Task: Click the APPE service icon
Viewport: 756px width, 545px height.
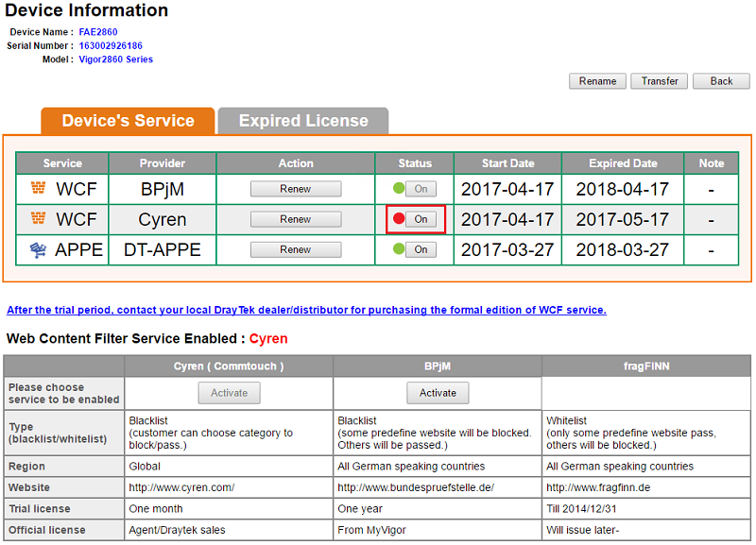Action: (x=39, y=250)
